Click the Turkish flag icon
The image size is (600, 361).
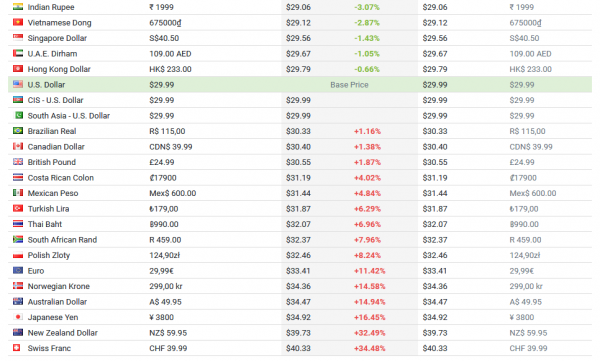pos(18,208)
